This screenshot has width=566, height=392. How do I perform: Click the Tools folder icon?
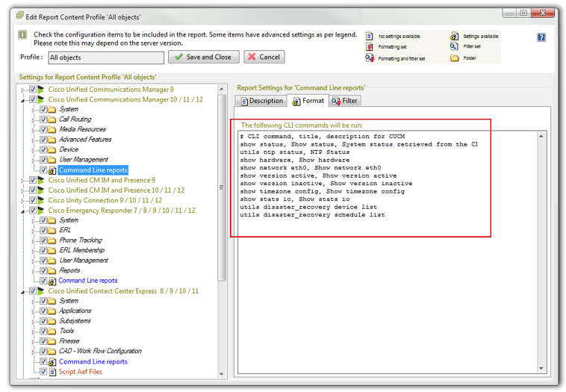52,332
